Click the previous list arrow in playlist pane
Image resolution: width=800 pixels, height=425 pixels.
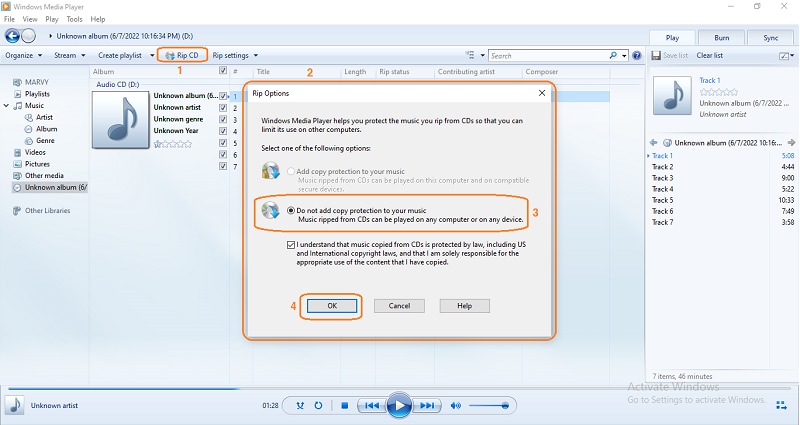(654, 143)
